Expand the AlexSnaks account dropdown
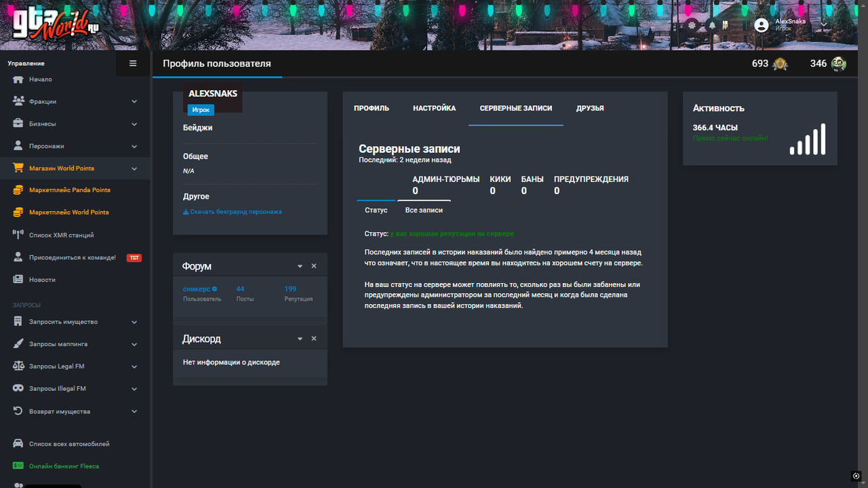This screenshot has height=488, width=868. click(x=824, y=24)
